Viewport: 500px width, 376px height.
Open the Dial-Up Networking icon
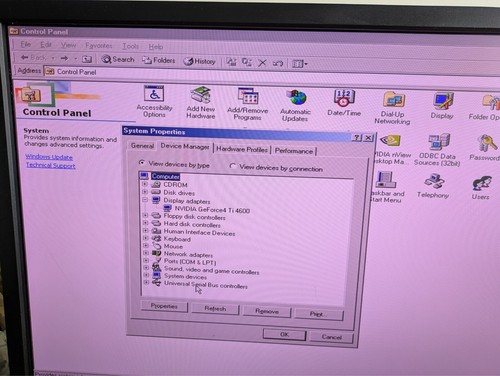coord(392,108)
